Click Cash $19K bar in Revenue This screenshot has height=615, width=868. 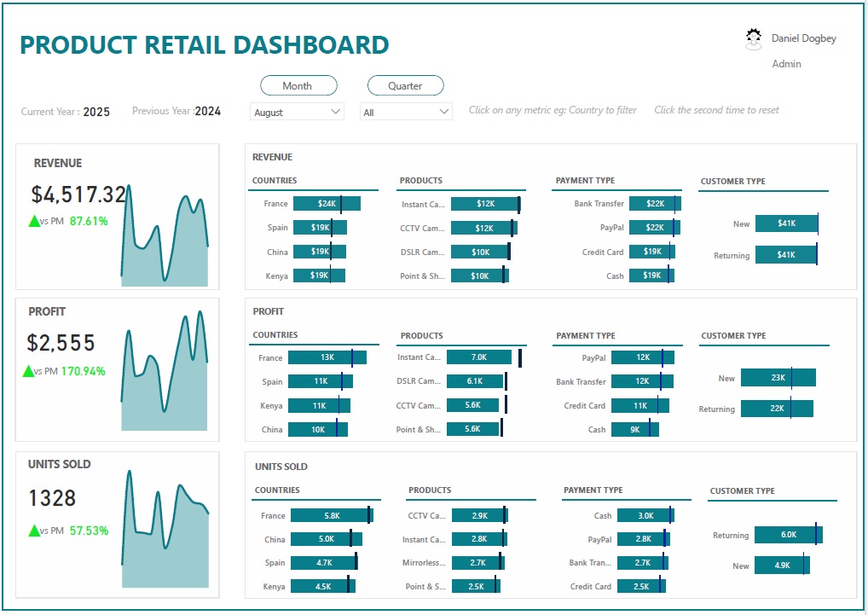pyautogui.click(x=651, y=276)
